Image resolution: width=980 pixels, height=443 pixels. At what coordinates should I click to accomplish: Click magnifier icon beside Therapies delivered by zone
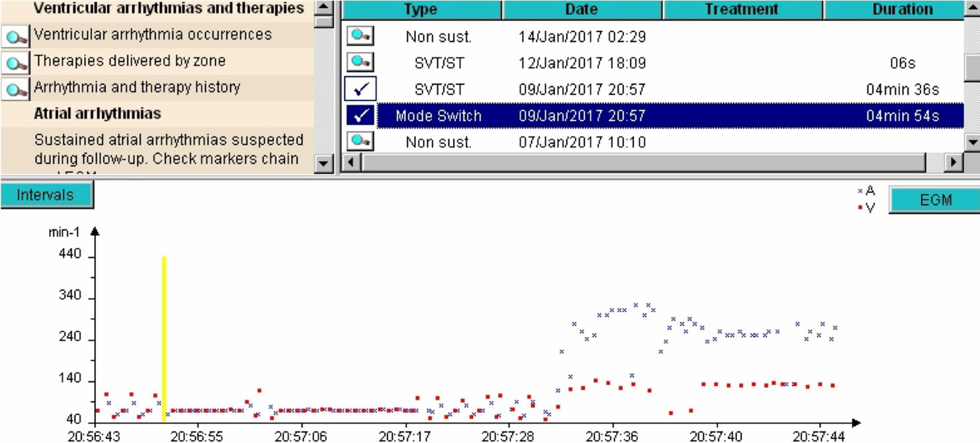click(x=15, y=62)
